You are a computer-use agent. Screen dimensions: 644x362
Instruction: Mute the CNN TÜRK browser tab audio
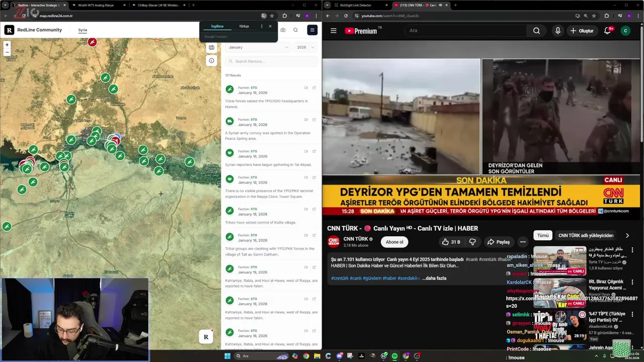[440, 5]
